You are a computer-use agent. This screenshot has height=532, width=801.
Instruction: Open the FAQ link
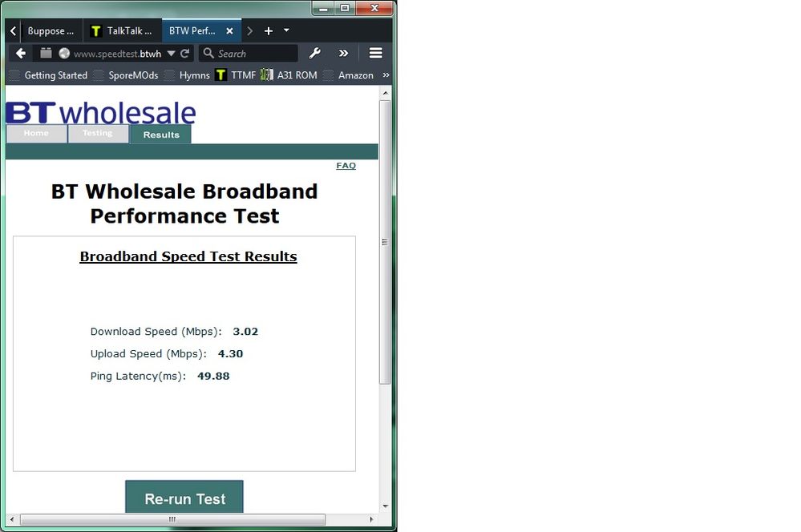346,165
